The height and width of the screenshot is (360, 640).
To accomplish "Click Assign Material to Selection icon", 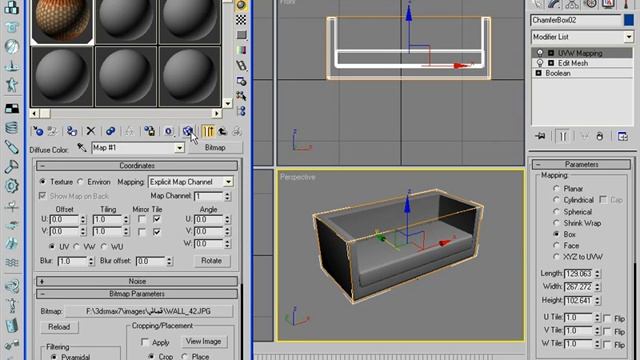I will [72, 131].
